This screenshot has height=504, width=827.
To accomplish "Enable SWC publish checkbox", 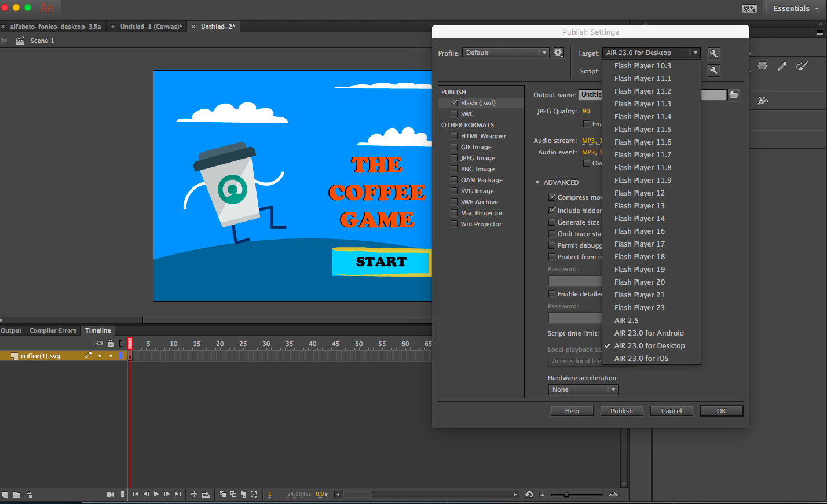I will coord(454,114).
